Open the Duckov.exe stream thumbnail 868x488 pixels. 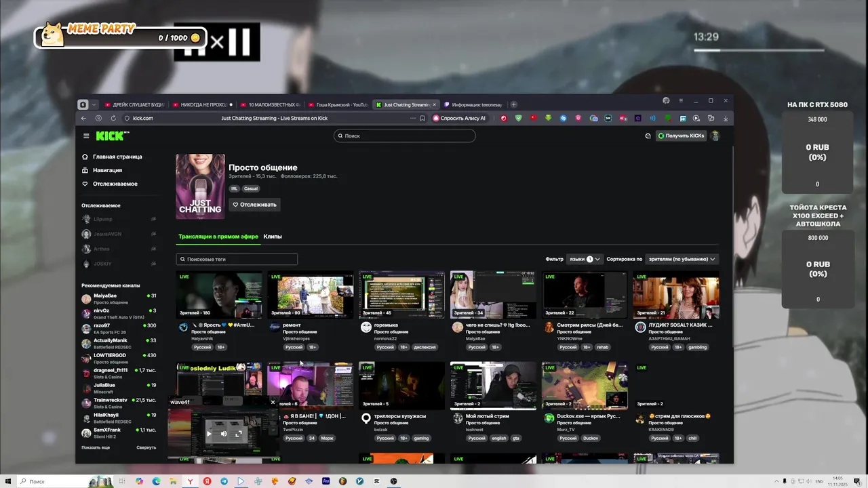(x=585, y=386)
